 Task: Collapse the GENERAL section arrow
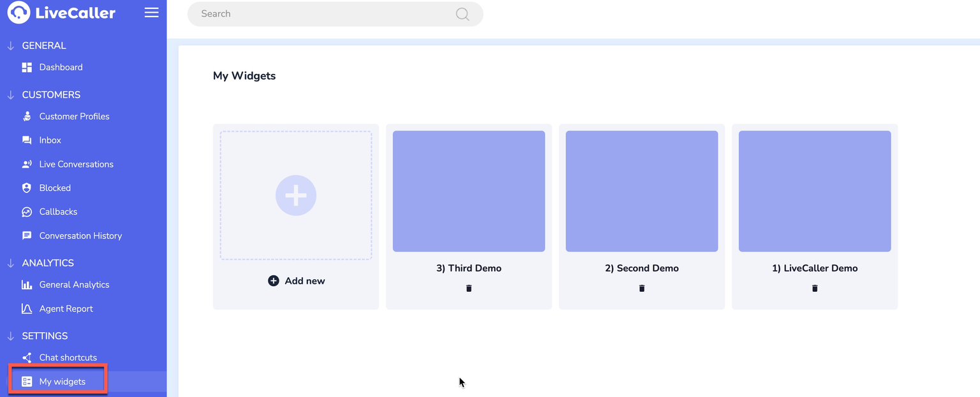click(10, 46)
